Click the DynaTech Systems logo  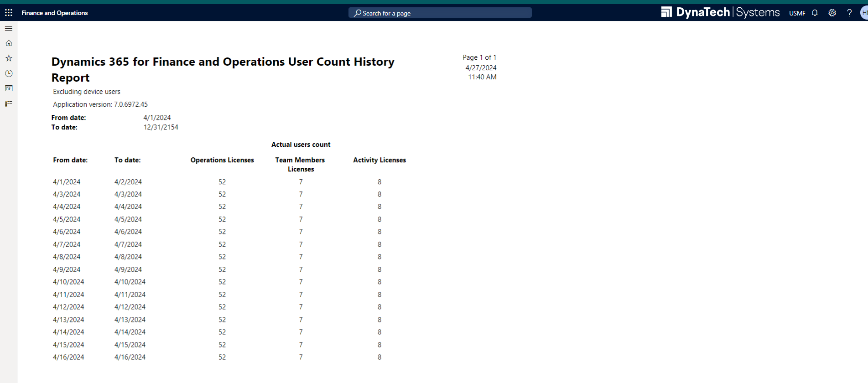pos(721,12)
